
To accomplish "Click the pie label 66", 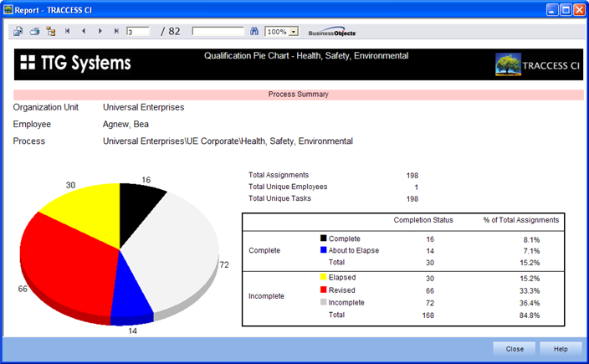I will [23, 289].
